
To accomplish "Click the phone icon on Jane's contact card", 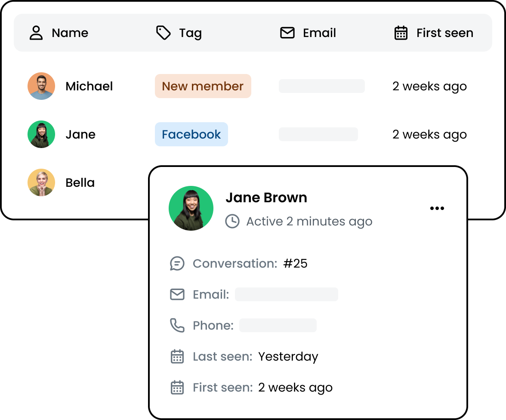I will click(177, 325).
